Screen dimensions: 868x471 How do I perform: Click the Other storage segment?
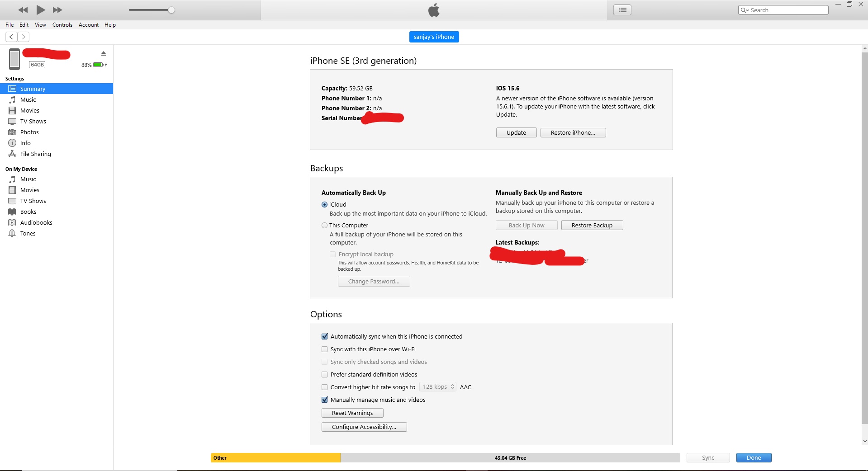(x=275, y=458)
